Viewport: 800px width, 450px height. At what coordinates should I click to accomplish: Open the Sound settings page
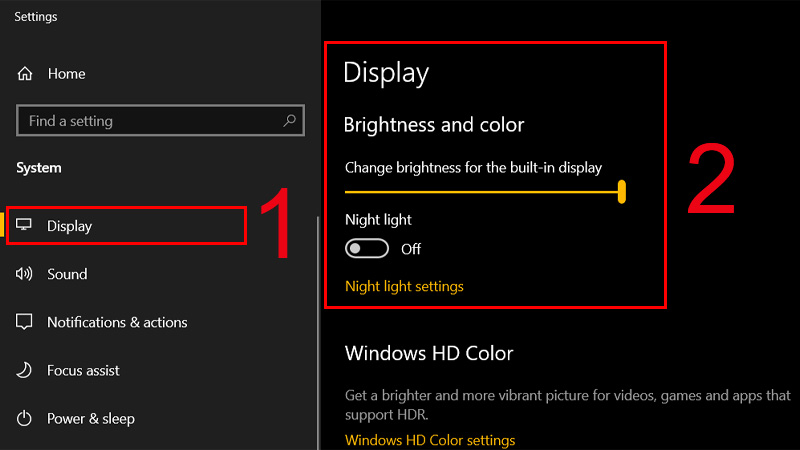(x=67, y=274)
